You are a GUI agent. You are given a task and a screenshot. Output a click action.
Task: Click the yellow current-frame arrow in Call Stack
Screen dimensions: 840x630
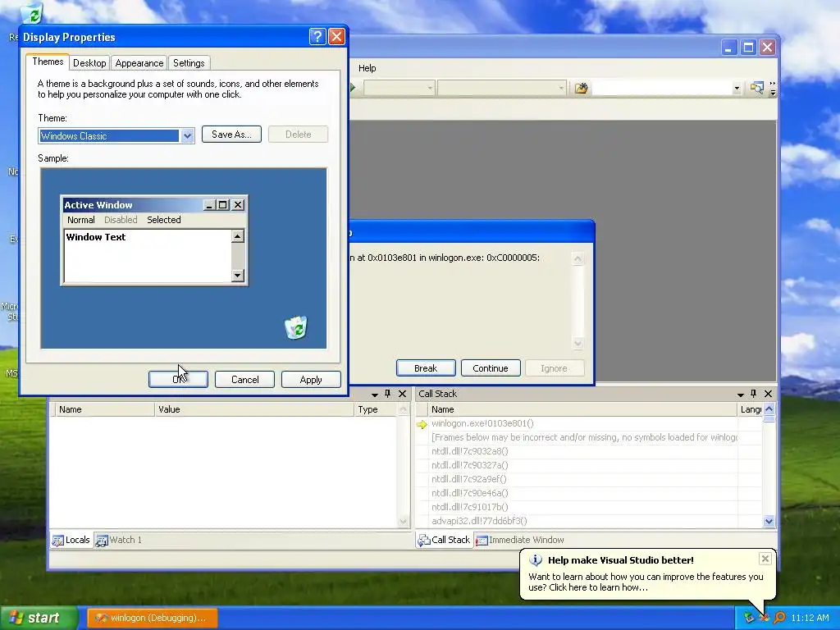pos(422,424)
